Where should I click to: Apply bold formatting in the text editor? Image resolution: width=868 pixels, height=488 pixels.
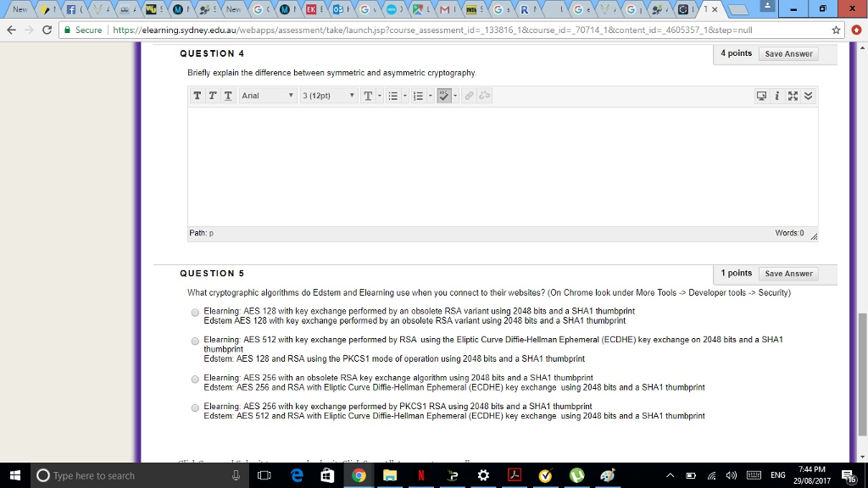point(197,95)
